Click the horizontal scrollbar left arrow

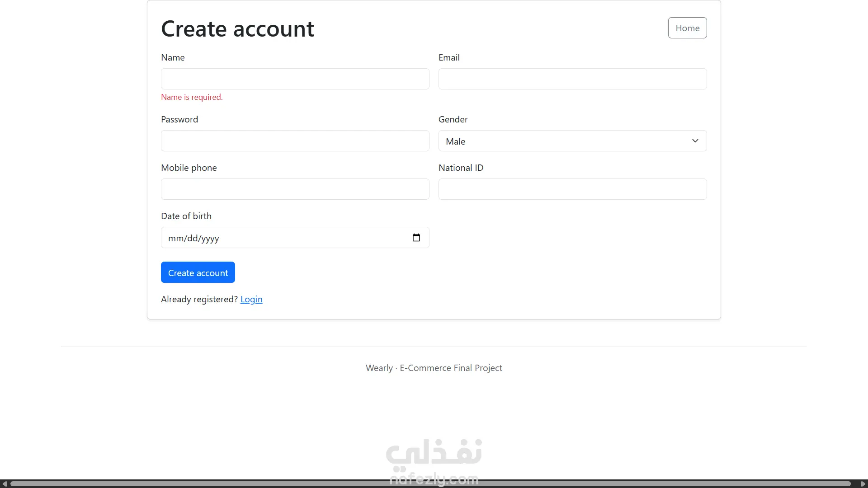click(5, 484)
